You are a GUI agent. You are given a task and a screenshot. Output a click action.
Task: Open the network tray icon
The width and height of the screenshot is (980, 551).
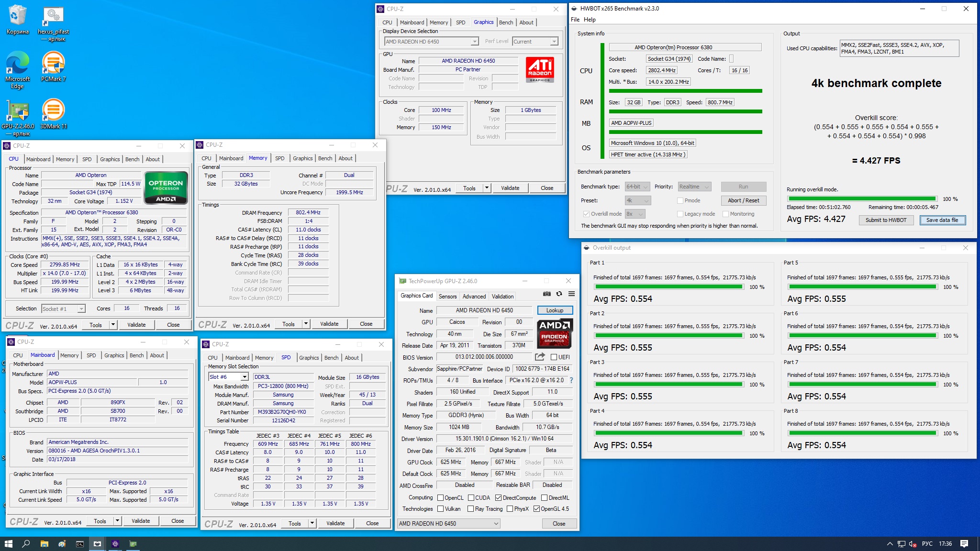[902, 544]
